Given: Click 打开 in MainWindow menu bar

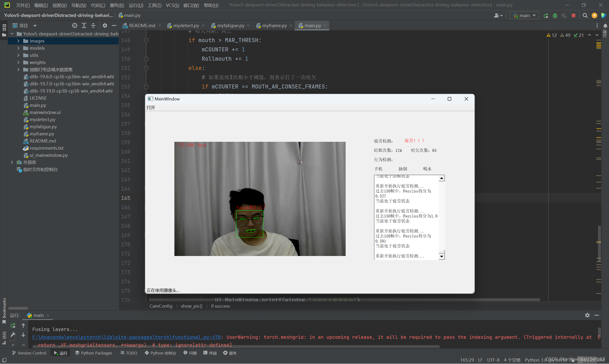Looking at the screenshot, I should 151,108.
